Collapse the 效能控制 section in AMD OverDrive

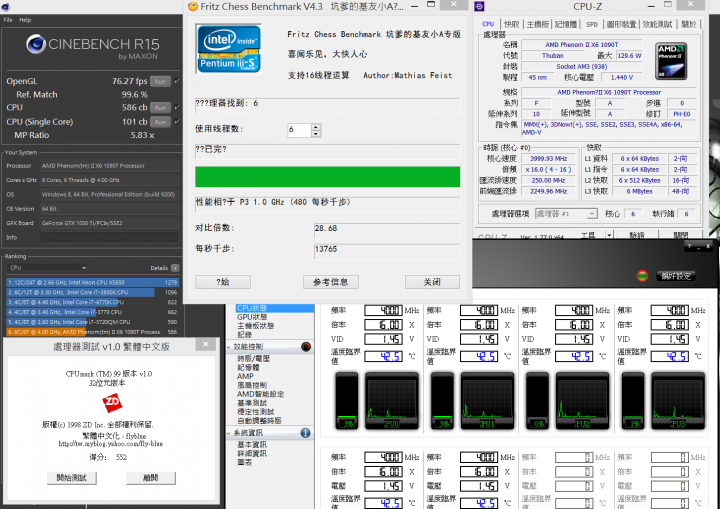tap(230, 347)
